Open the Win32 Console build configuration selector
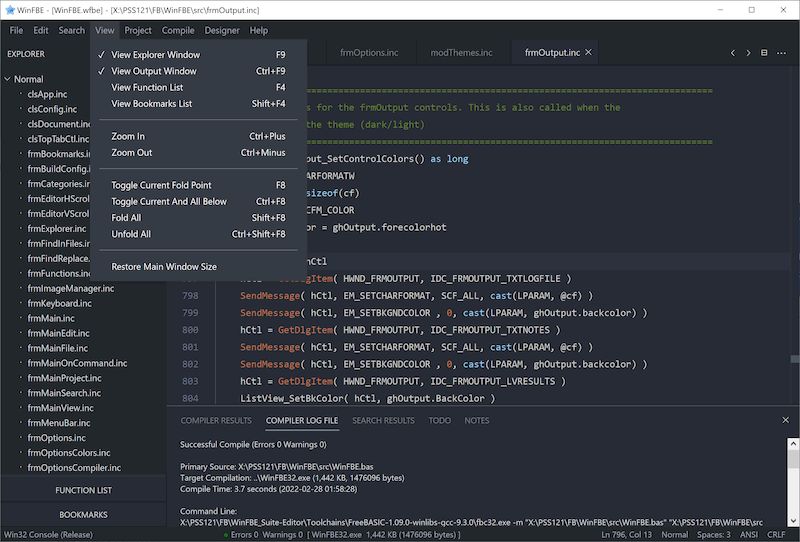The image size is (800, 542). pos(48,535)
